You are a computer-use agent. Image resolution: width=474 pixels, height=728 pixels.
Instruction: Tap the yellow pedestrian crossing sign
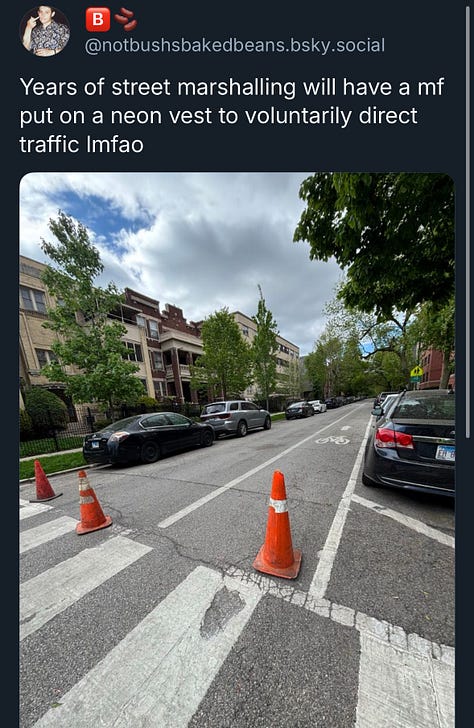[416, 371]
